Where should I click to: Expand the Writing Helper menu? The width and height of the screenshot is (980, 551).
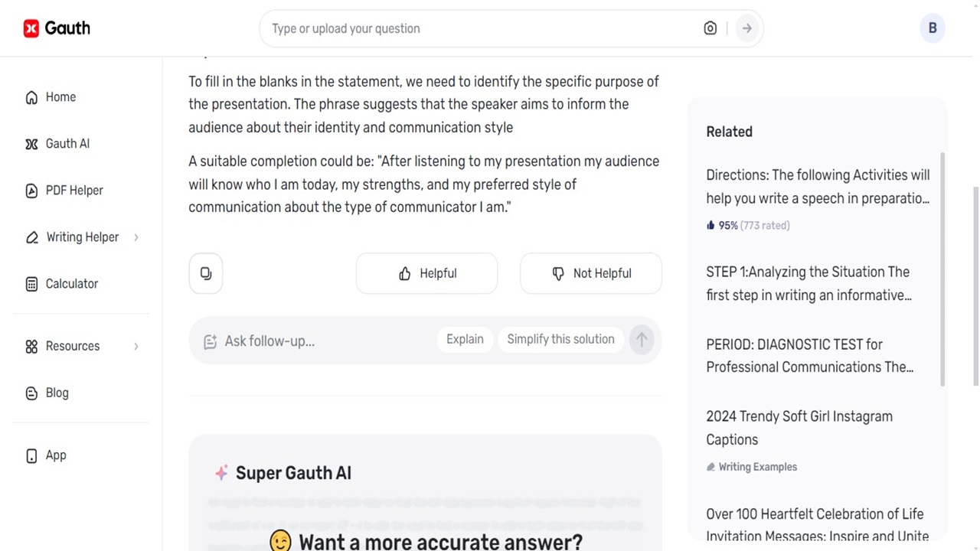83,237
